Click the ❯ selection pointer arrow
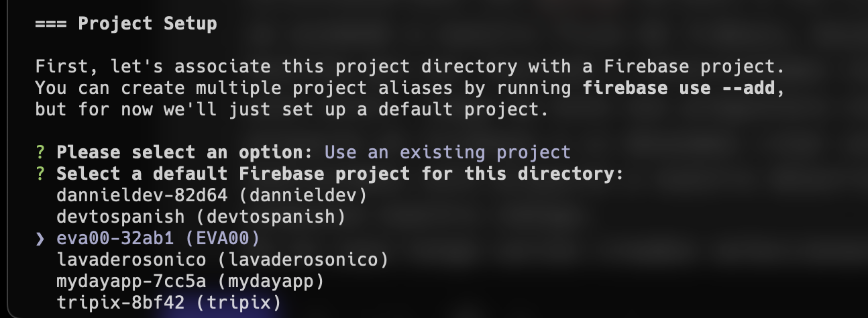This screenshot has width=868, height=318. pos(40,238)
